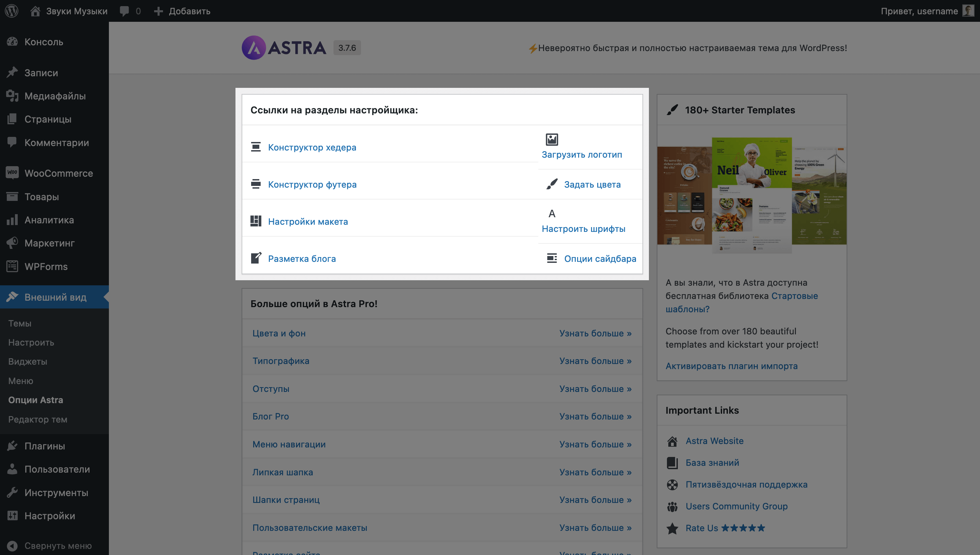Click the layout grid icon beside Настройки макета
Viewport: 980px width, 555px height.
[x=256, y=221]
